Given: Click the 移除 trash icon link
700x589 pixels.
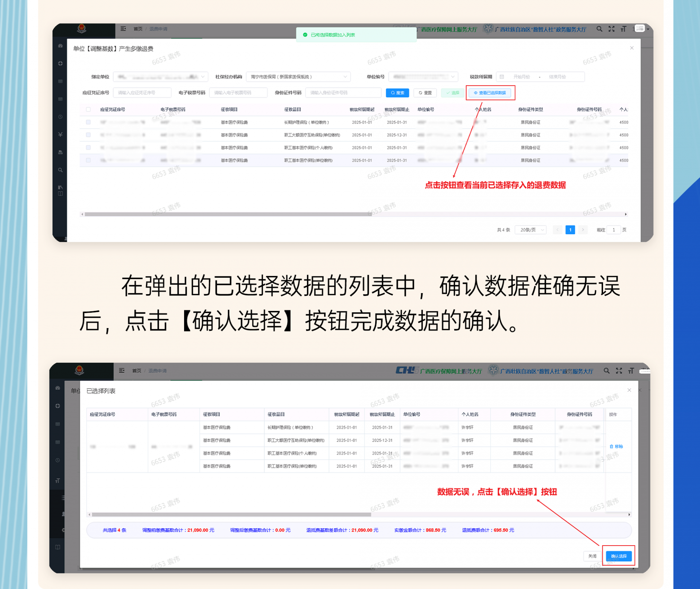Looking at the screenshot, I should [x=616, y=446].
